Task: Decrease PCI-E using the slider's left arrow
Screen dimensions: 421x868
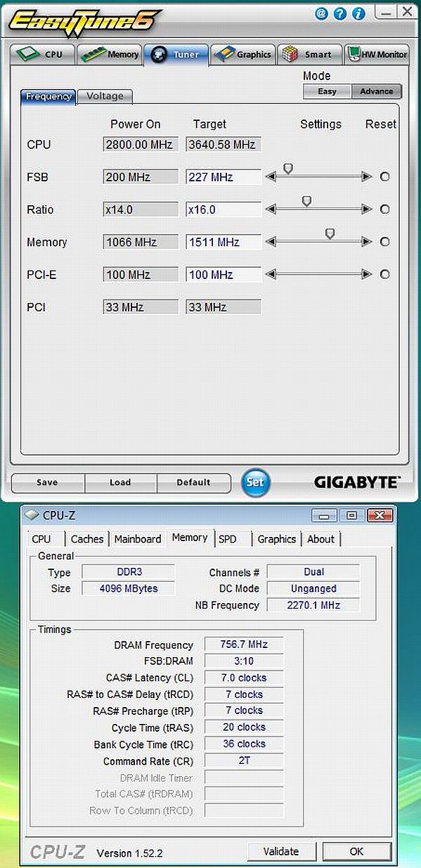Action: tap(271, 274)
